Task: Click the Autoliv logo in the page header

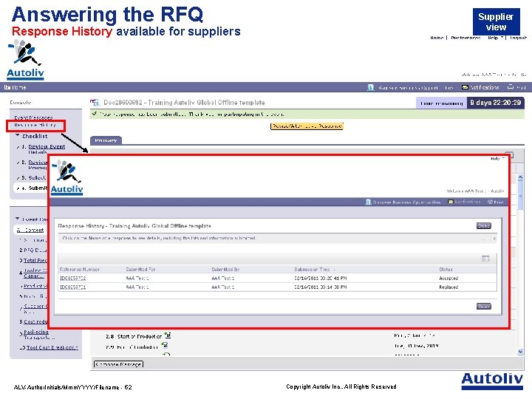Action: pyautogui.click(x=25, y=60)
